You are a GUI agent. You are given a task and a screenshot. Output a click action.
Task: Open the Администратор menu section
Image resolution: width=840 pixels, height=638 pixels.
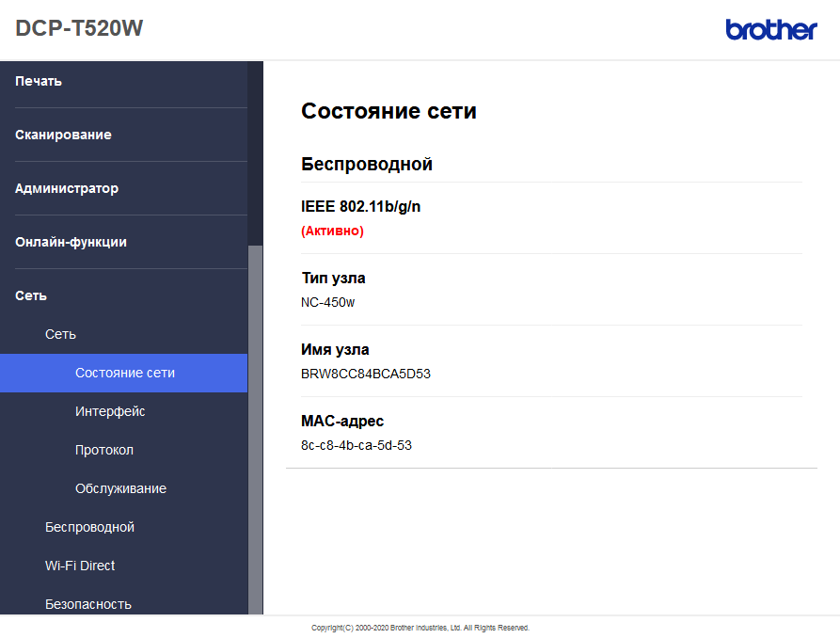click(67, 189)
